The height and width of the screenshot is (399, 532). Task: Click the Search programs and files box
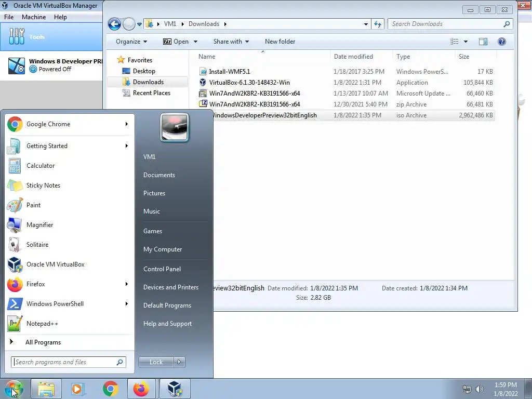point(69,362)
